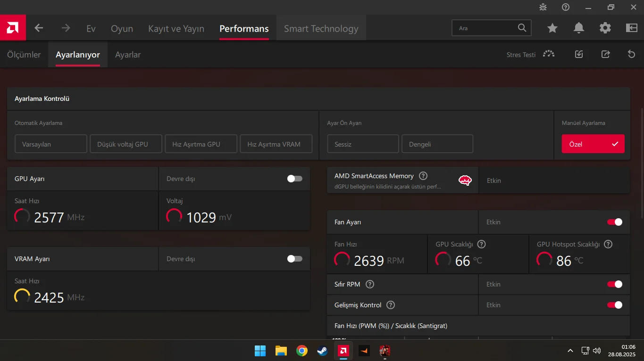Open the Kayıt ve Yayın tab
The image size is (644, 361).
click(x=176, y=29)
